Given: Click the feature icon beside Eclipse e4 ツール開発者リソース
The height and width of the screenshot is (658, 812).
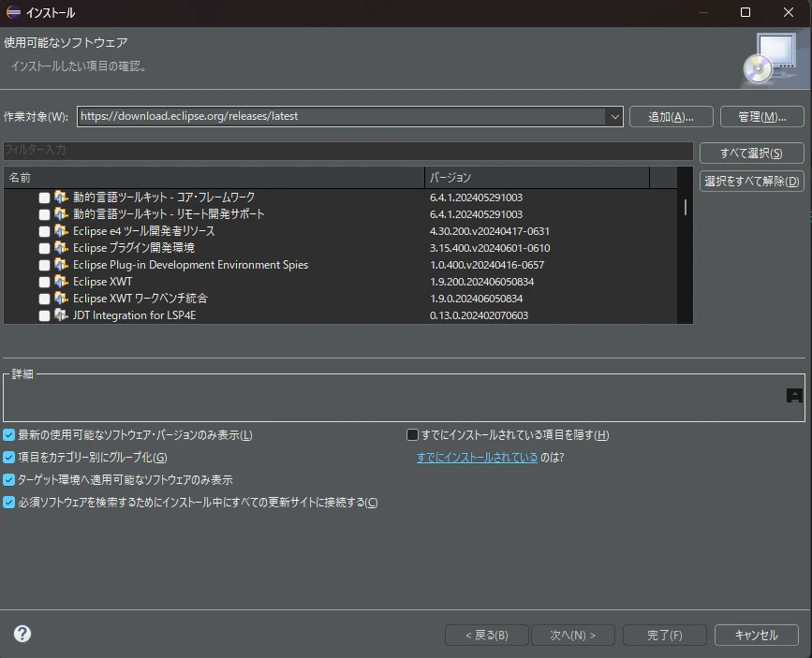Looking at the screenshot, I should (61, 231).
